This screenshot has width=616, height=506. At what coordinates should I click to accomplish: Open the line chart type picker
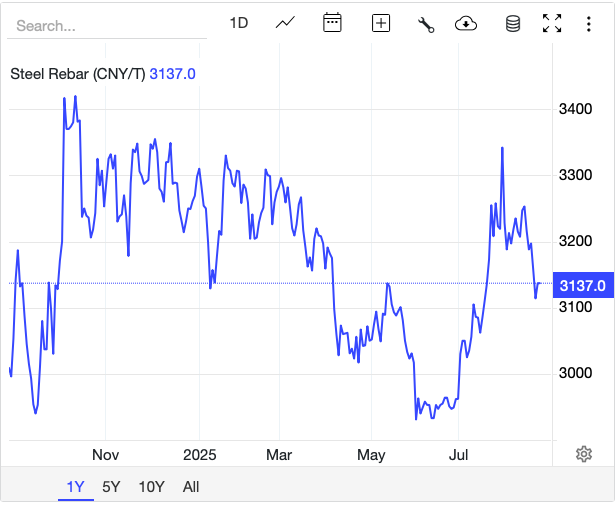285,23
